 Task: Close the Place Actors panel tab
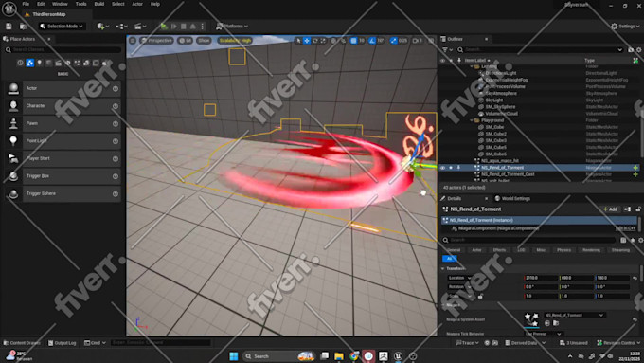coord(49,39)
